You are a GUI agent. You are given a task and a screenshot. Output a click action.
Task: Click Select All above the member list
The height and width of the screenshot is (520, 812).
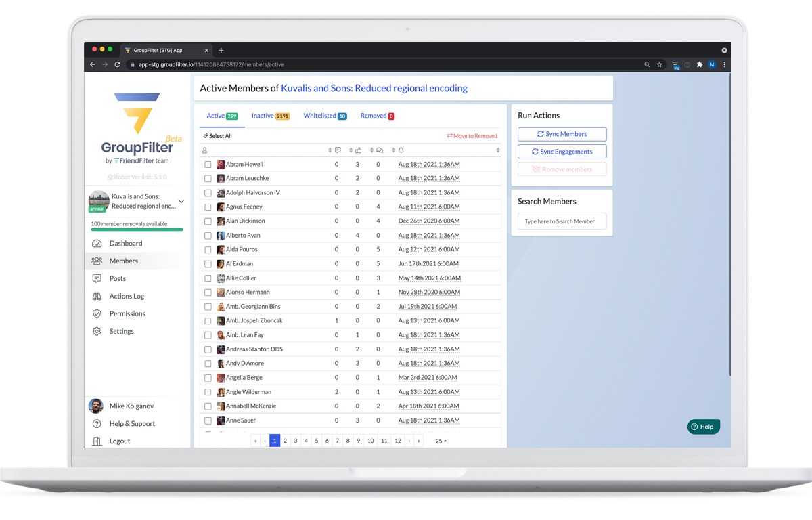tap(217, 135)
